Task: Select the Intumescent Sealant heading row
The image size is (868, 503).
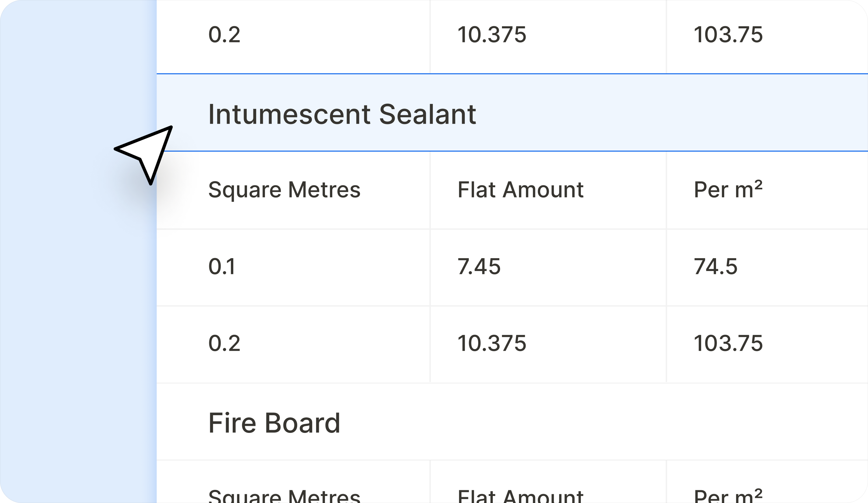Action: pos(512,112)
